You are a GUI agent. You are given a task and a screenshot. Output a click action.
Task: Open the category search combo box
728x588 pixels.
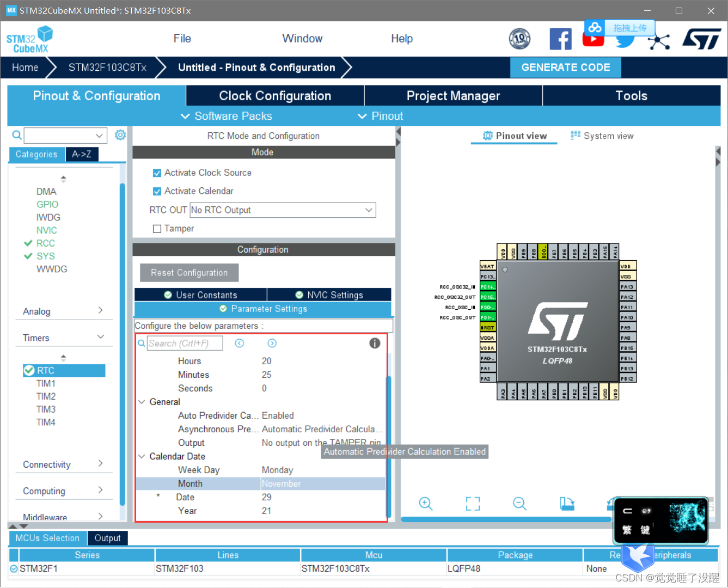[x=65, y=135]
